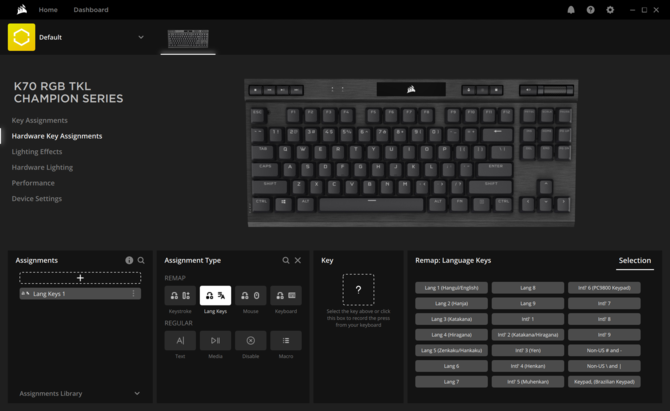Viewport: 670px width, 411px height.
Task: Choose Keystroke remap type
Action: pos(180,296)
